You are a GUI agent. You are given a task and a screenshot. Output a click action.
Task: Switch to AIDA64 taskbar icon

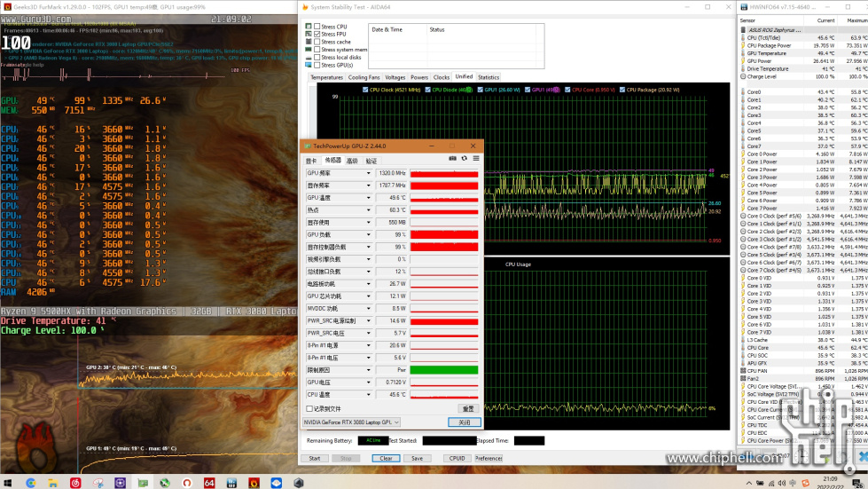click(x=209, y=483)
